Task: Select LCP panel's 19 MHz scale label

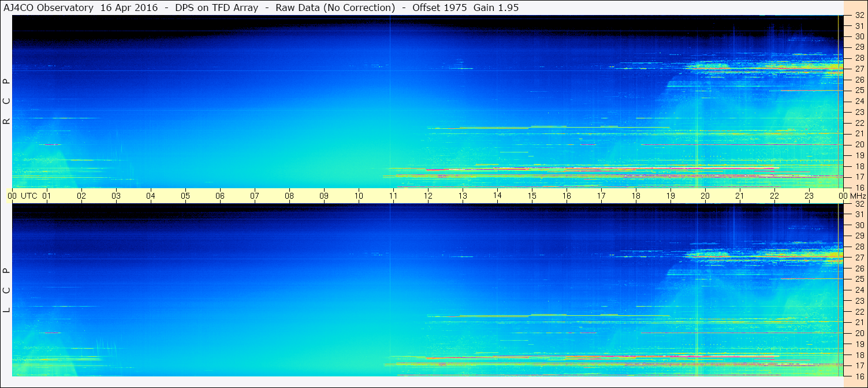Action: point(859,344)
